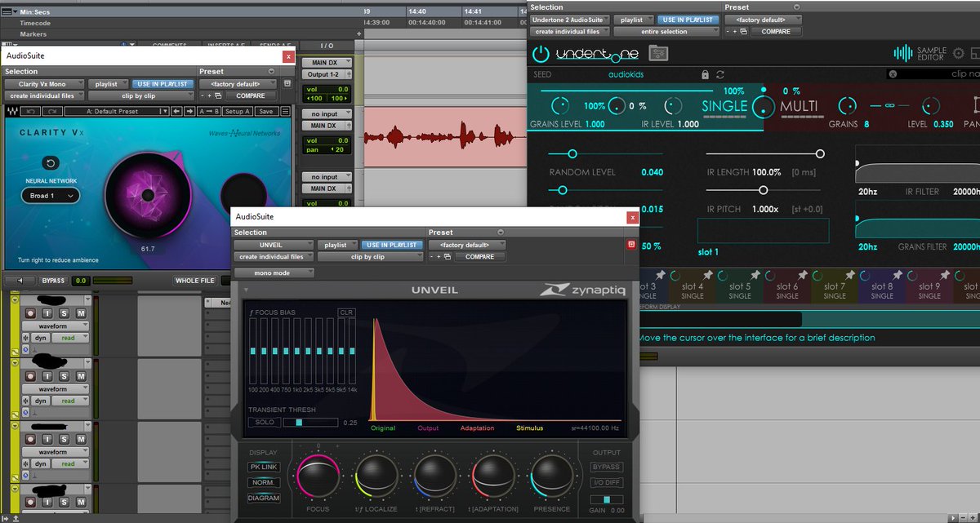980x523 pixels.
Task: Click the Unveil FOCUS knob
Action: point(318,476)
